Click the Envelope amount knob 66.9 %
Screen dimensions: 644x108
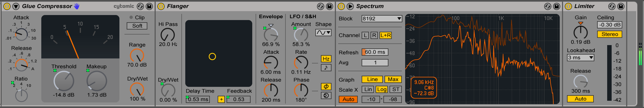[271, 35]
